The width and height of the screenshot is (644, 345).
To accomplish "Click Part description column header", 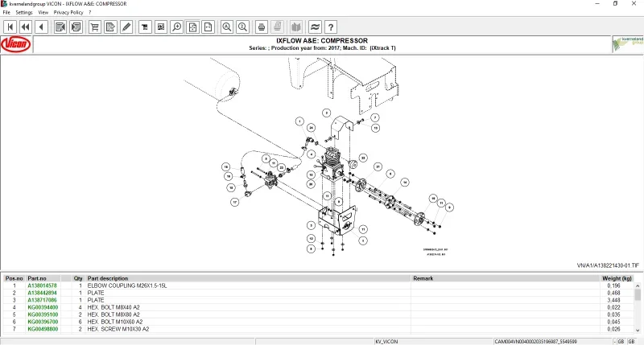I will click(248, 278).
